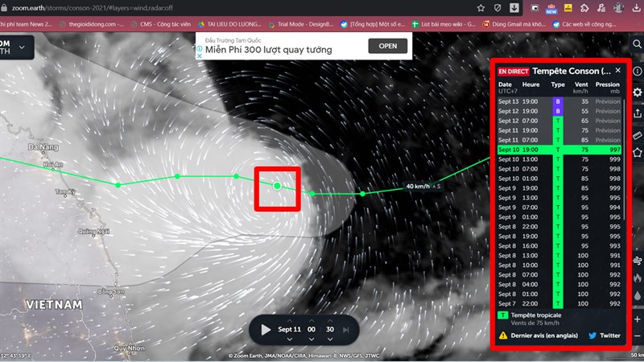Zoom in with the plus button
644x362 pixels.
click(638, 319)
